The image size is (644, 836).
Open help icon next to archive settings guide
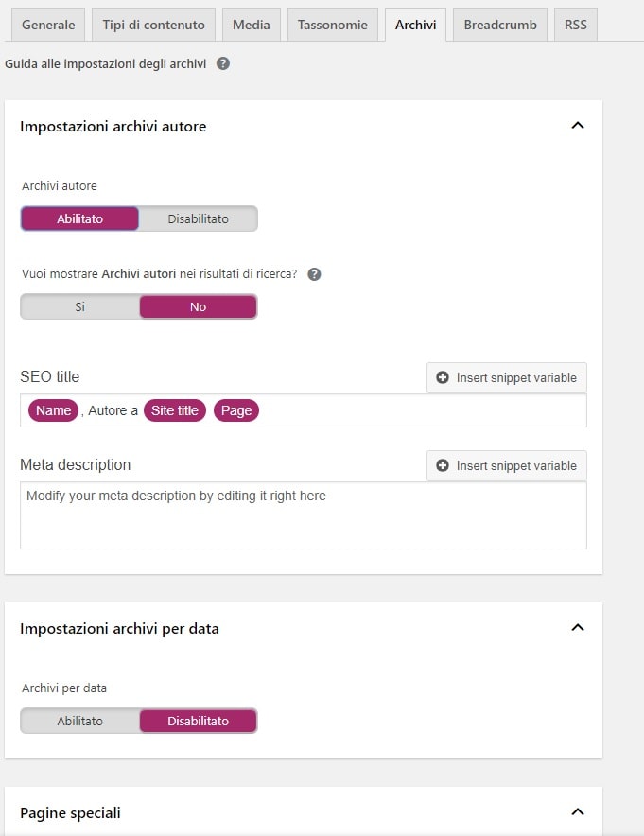pyautogui.click(x=223, y=63)
